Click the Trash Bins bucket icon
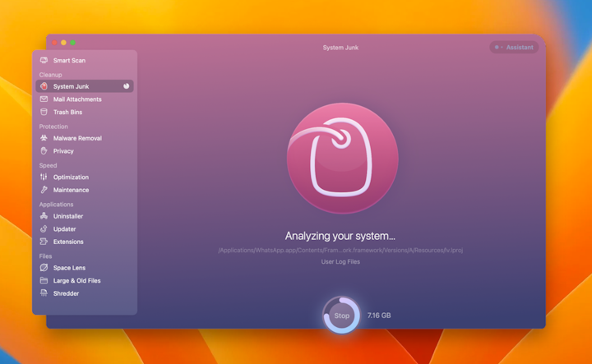The image size is (592, 364). [44, 112]
